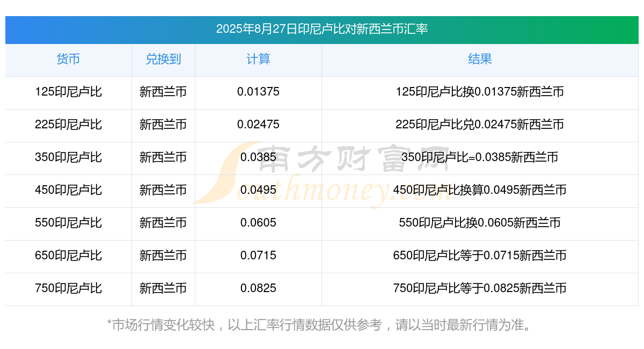Click the 计算 column header

[x=258, y=59]
